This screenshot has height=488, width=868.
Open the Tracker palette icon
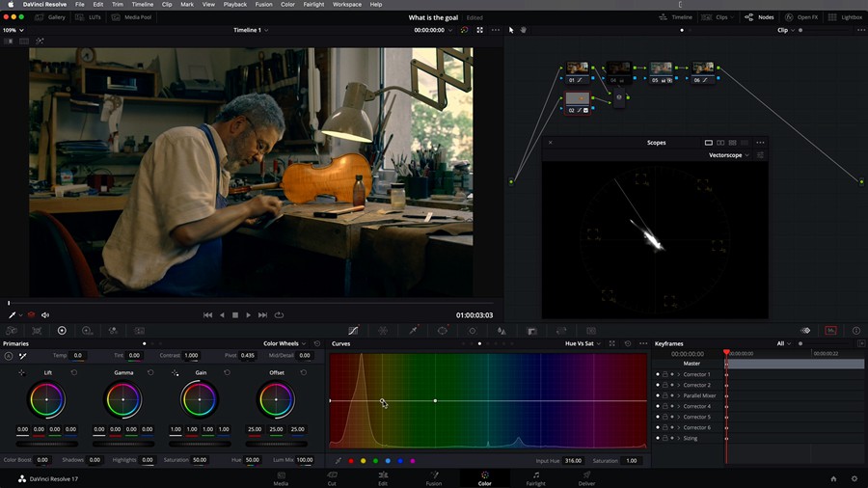[x=473, y=331]
